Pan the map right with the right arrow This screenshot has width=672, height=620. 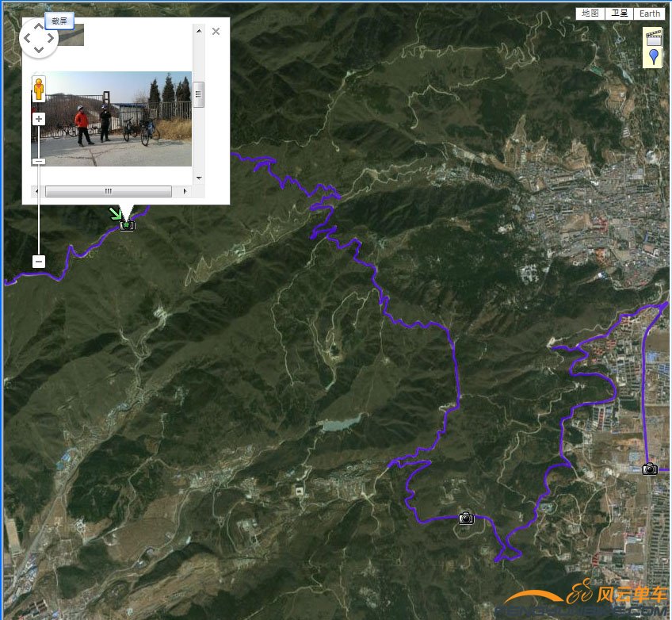click(51, 38)
